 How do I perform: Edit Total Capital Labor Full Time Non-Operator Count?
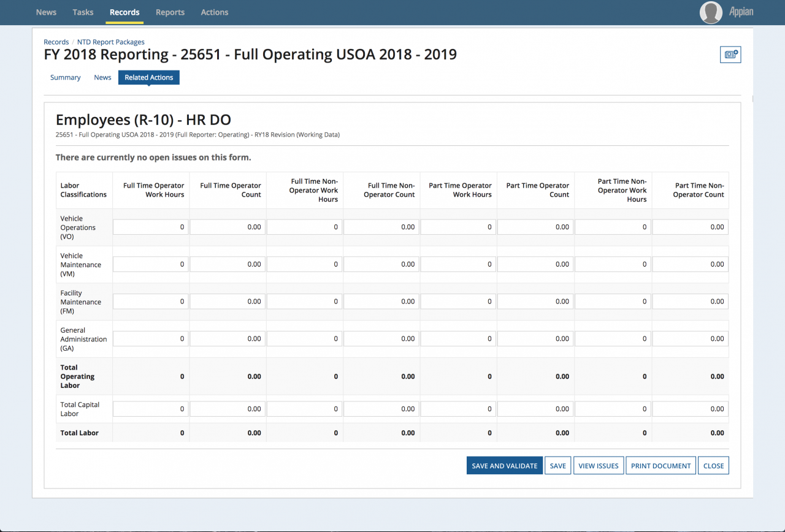pos(381,409)
